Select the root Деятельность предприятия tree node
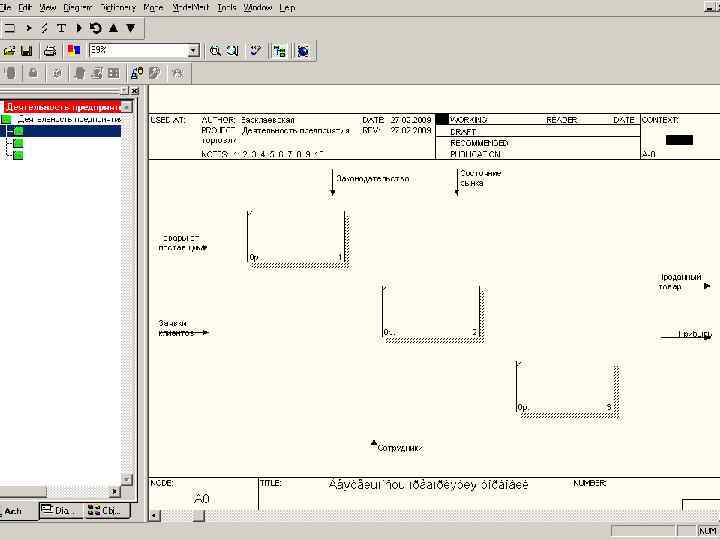The image size is (720, 540). click(x=69, y=119)
